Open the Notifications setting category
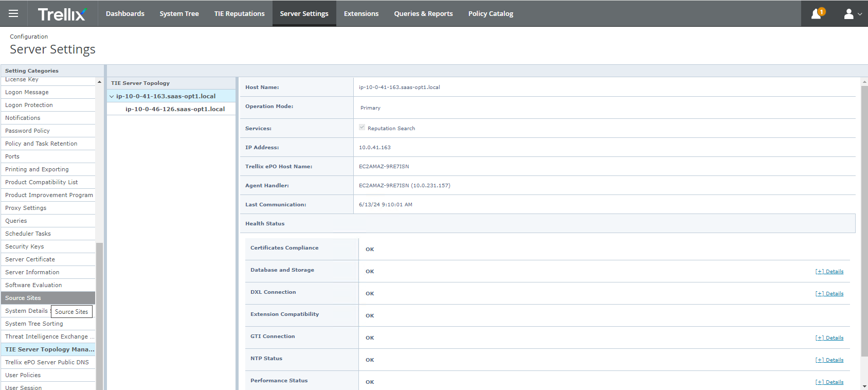Viewport: 868px width, 390px height. point(48,118)
